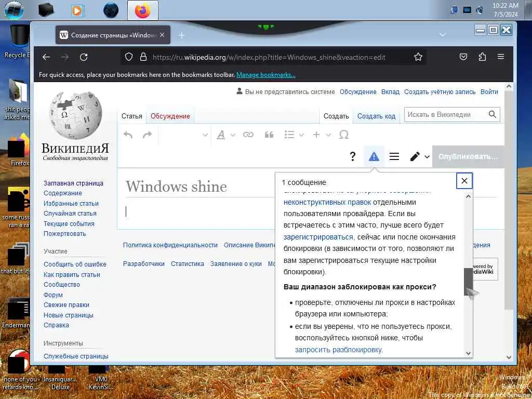Open the Firefox application menu
The width and height of the screenshot is (532, 399).
pyautogui.click(x=501, y=57)
